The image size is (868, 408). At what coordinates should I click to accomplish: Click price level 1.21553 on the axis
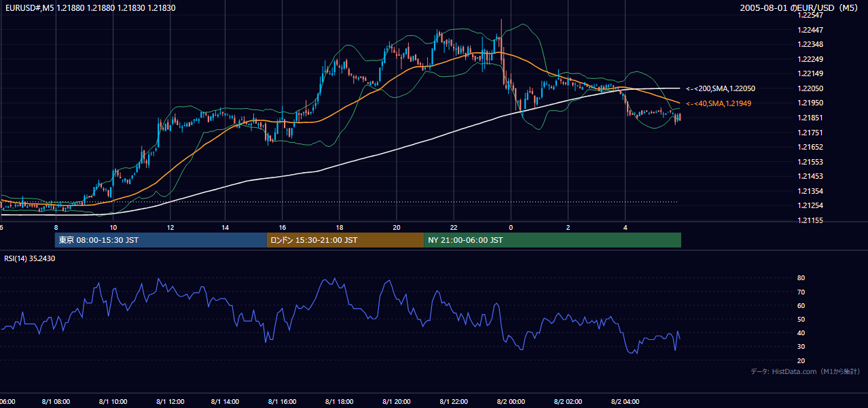click(811, 162)
